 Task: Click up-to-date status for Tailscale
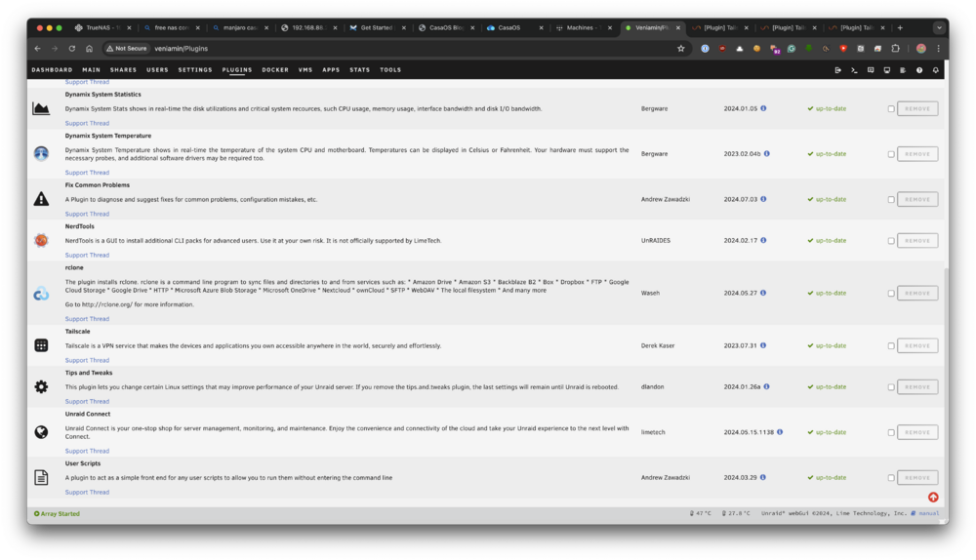pos(827,345)
